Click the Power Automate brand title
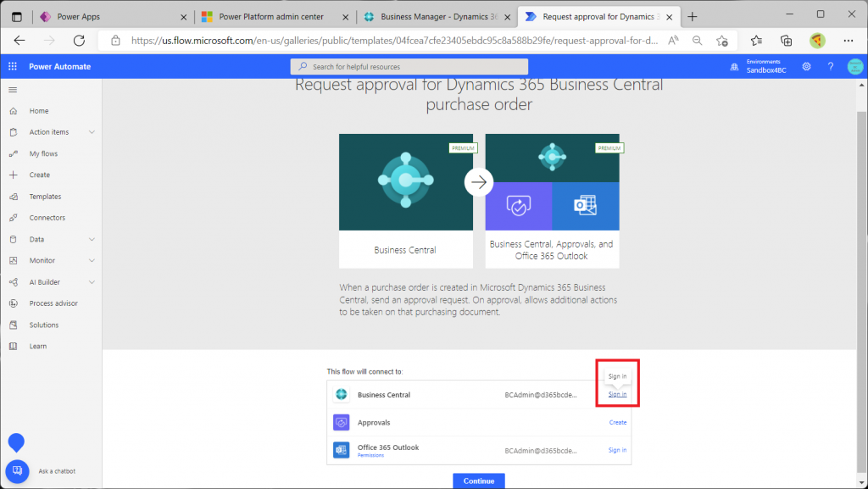 tap(60, 66)
